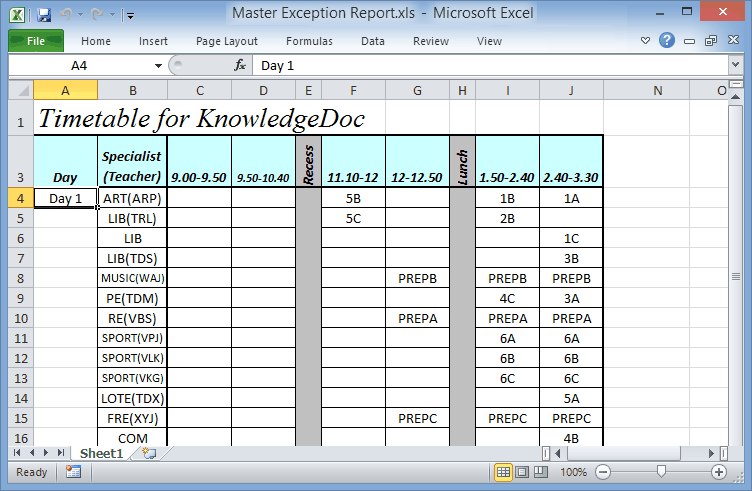This screenshot has height=491, width=752.
Task: Open Excel Help with the question mark icon
Action: [x=667, y=40]
